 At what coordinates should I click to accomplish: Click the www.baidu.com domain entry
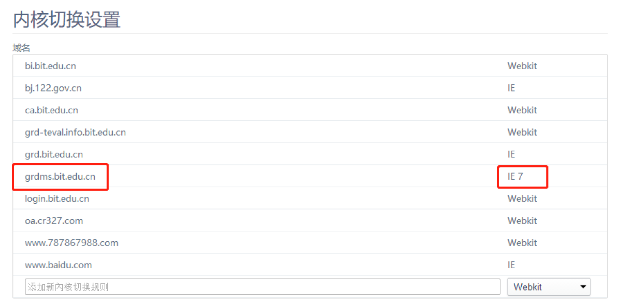(58, 265)
